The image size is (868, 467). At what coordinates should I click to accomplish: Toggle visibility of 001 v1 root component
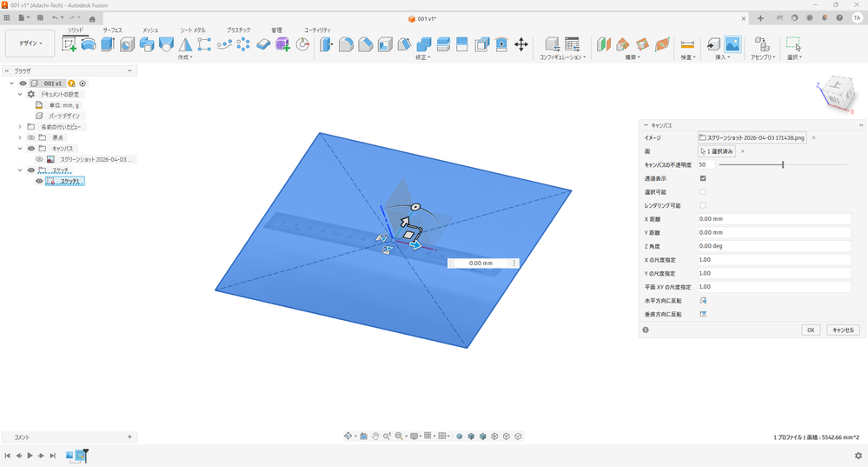coord(23,83)
